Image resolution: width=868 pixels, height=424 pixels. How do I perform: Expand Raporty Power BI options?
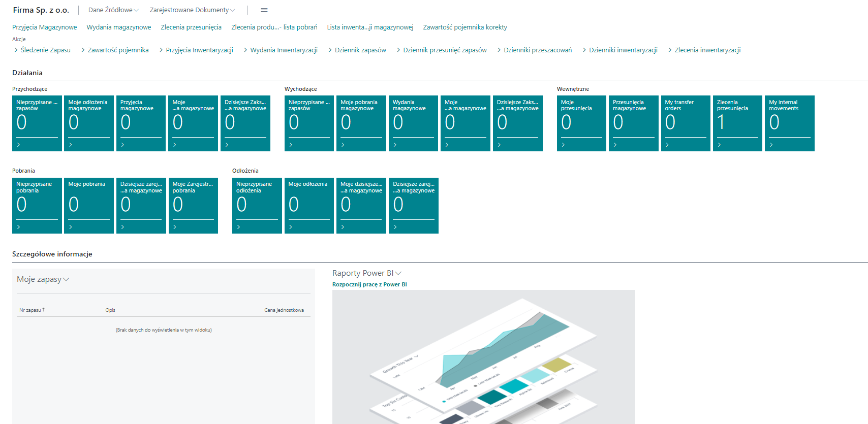(398, 273)
